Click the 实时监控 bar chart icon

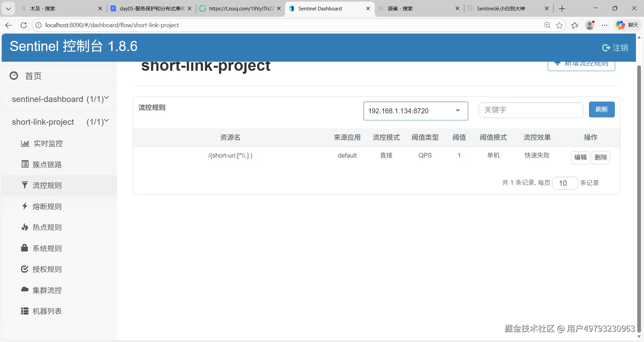coord(25,144)
